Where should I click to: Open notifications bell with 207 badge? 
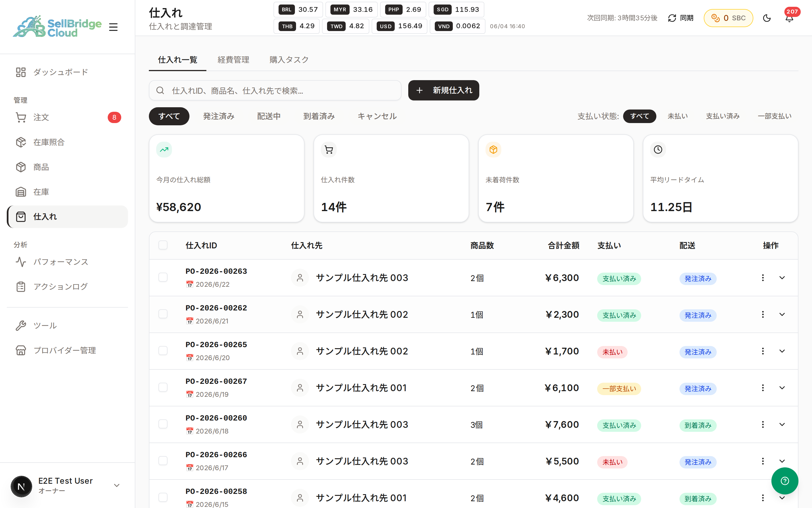[789, 18]
